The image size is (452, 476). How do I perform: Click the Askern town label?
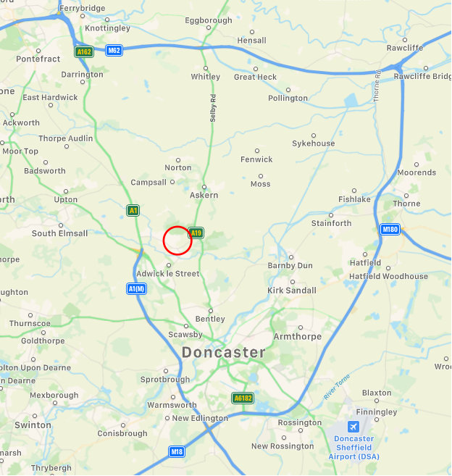[204, 195]
